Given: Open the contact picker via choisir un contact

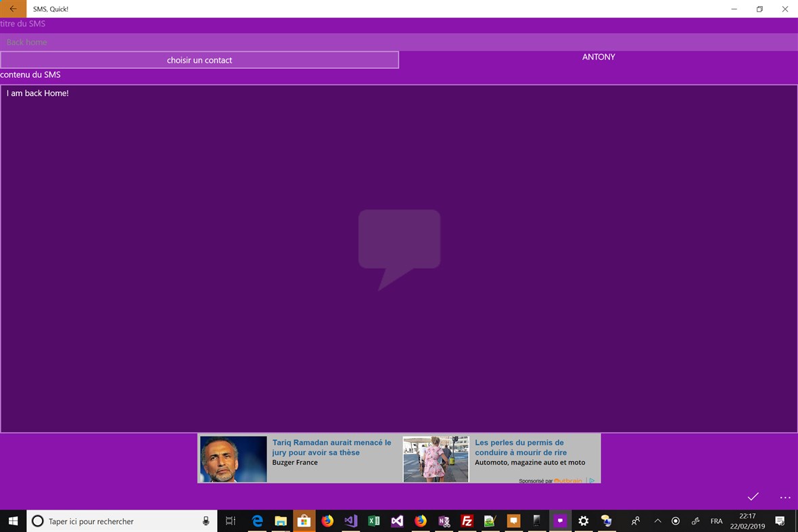Looking at the screenshot, I should click(199, 59).
